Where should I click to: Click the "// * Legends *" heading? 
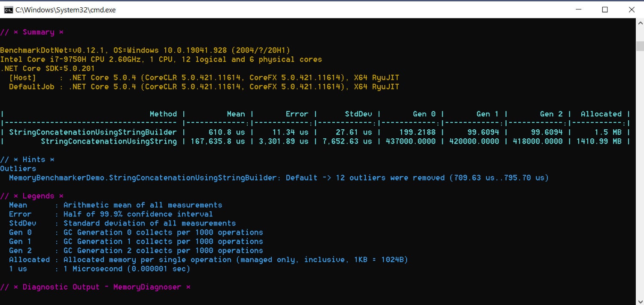32,196
